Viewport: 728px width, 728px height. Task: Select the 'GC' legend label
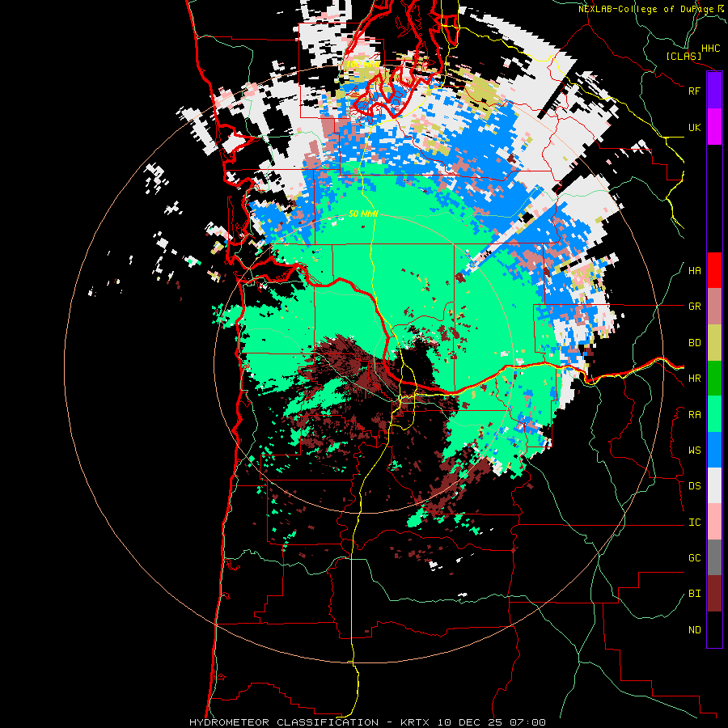pyautogui.click(x=694, y=558)
